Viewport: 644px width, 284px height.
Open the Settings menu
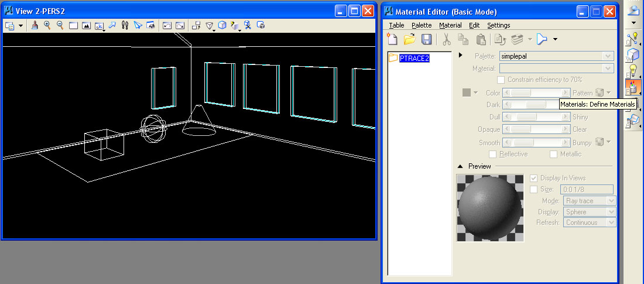click(499, 25)
